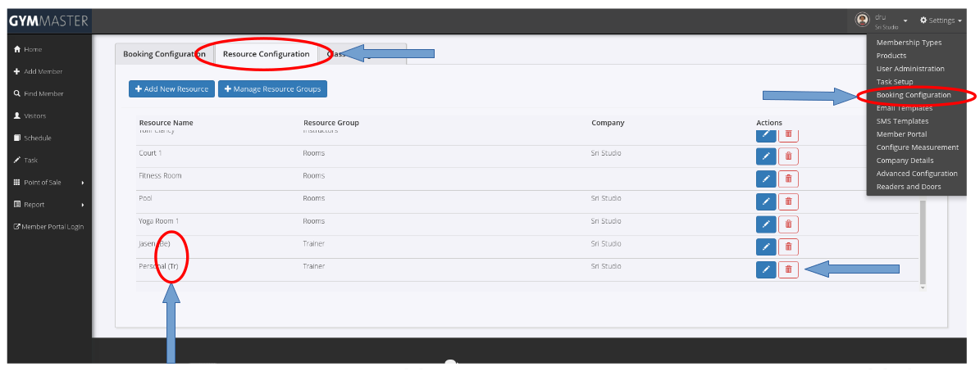The width and height of the screenshot is (980, 371).
Task: Click the resource table vertical scrollbar
Action: (923, 241)
